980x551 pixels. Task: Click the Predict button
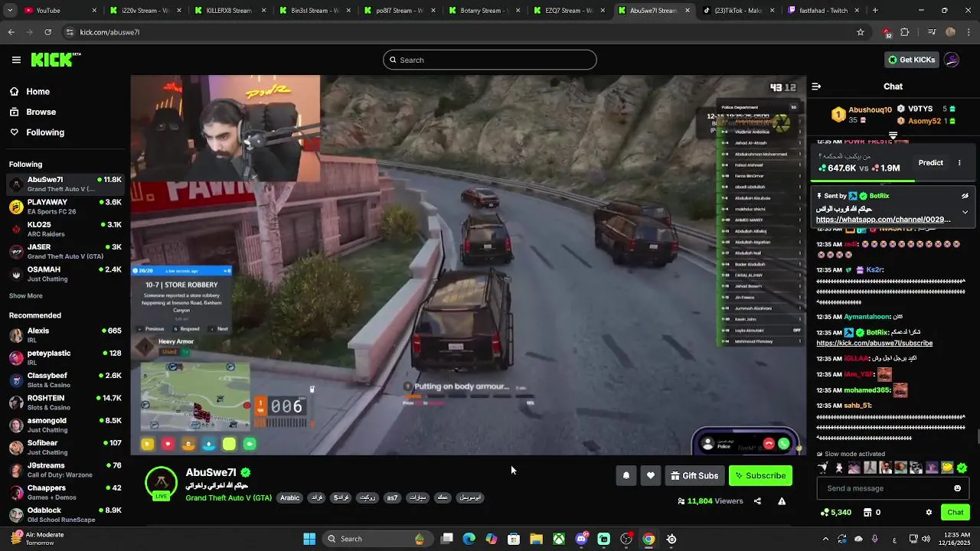pyautogui.click(x=930, y=163)
